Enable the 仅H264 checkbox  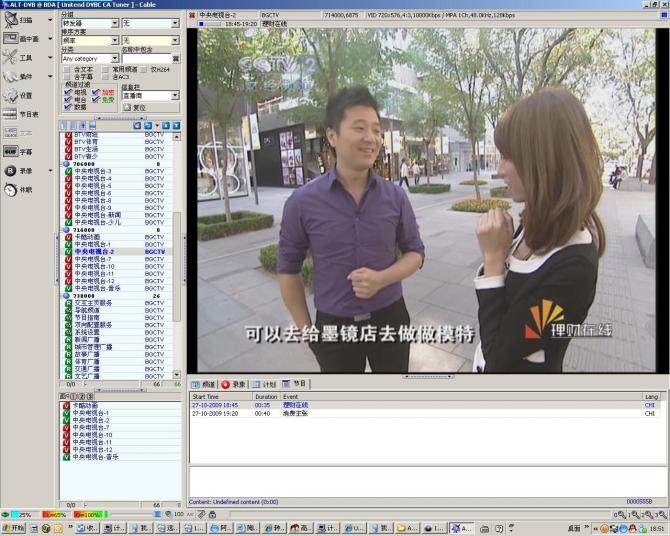(144, 69)
